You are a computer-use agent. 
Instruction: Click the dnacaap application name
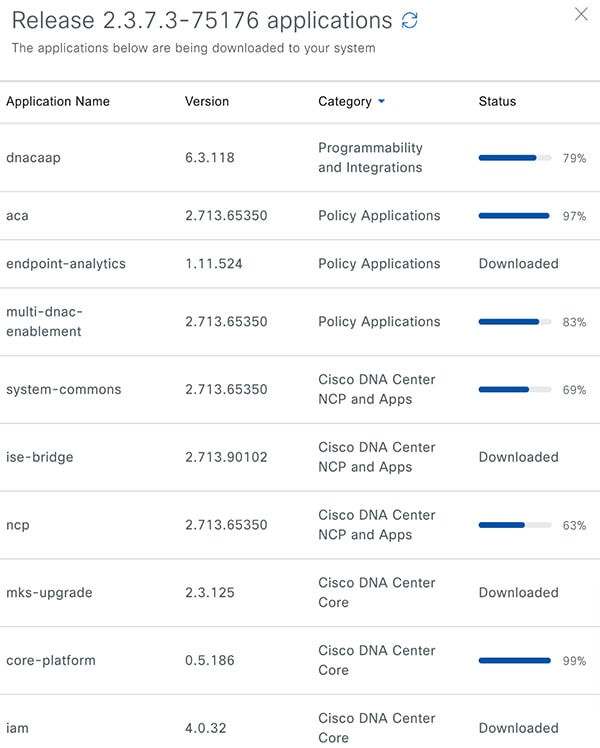pos(33,158)
